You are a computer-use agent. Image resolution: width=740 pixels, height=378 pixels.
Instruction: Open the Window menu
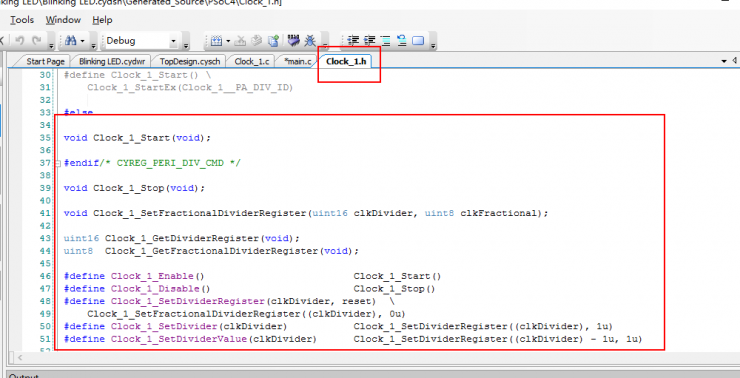pos(63,20)
